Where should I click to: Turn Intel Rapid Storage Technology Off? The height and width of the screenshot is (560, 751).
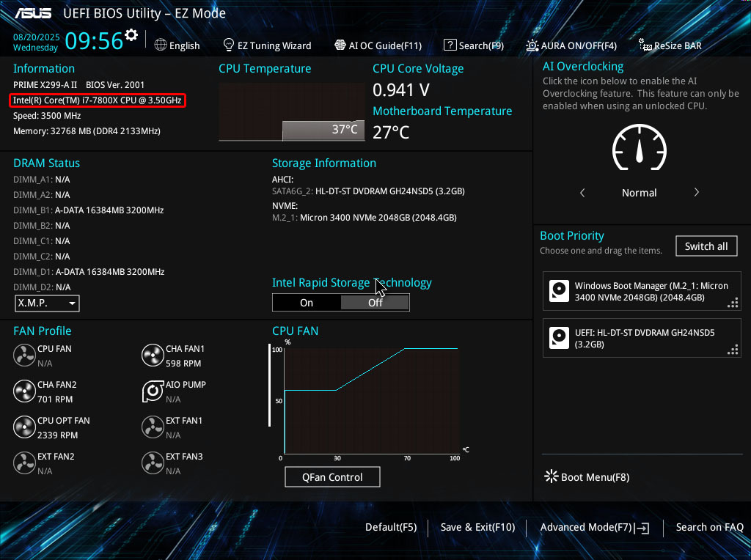point(375,303)
